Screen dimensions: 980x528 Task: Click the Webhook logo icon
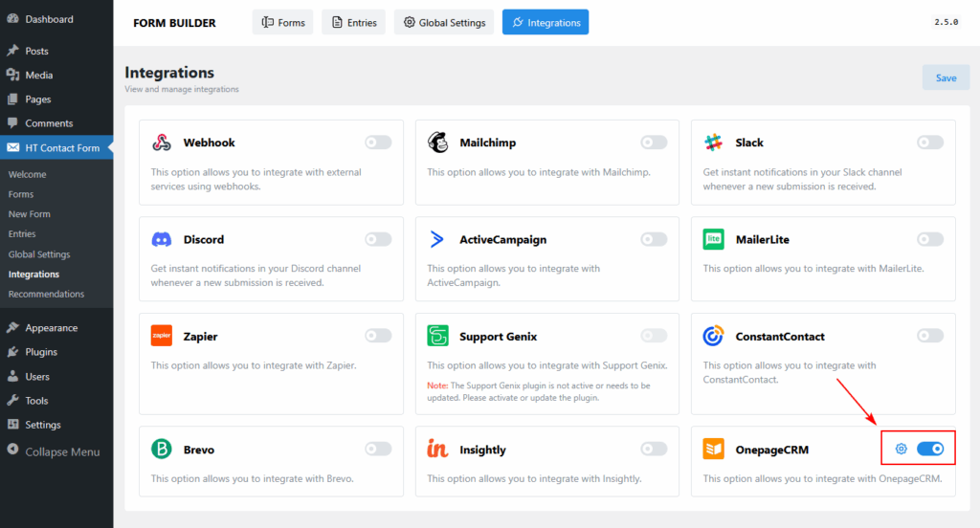tap(162, 143)
